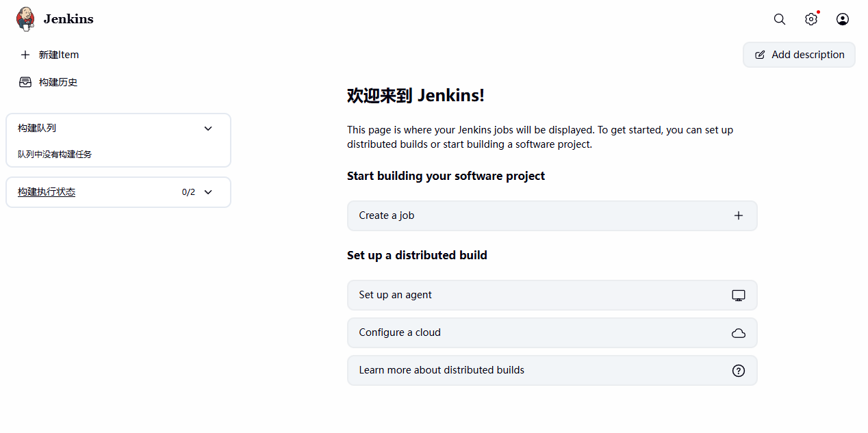Click the Jenkins head logo
This screenshot has height=433, width=868.
click(25, 18)
